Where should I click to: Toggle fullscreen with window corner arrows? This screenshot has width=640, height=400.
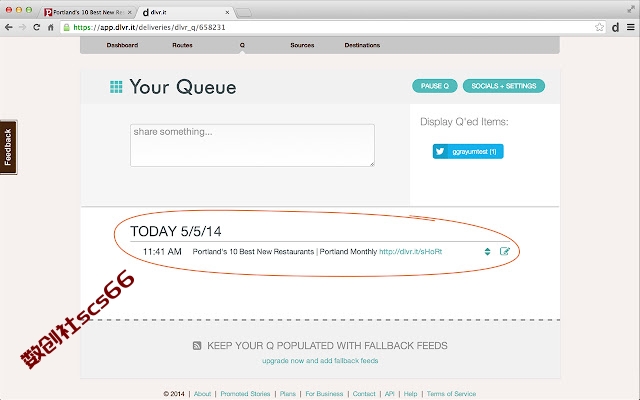(x=631, y=9)
